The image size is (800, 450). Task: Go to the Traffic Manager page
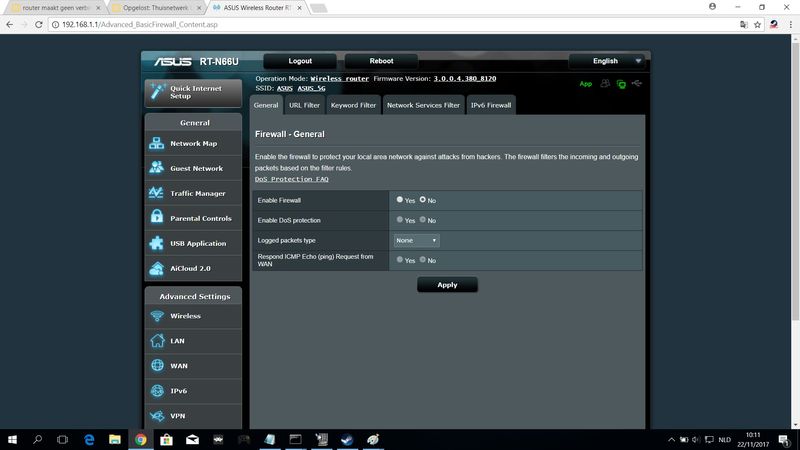(x=197, y=193)
